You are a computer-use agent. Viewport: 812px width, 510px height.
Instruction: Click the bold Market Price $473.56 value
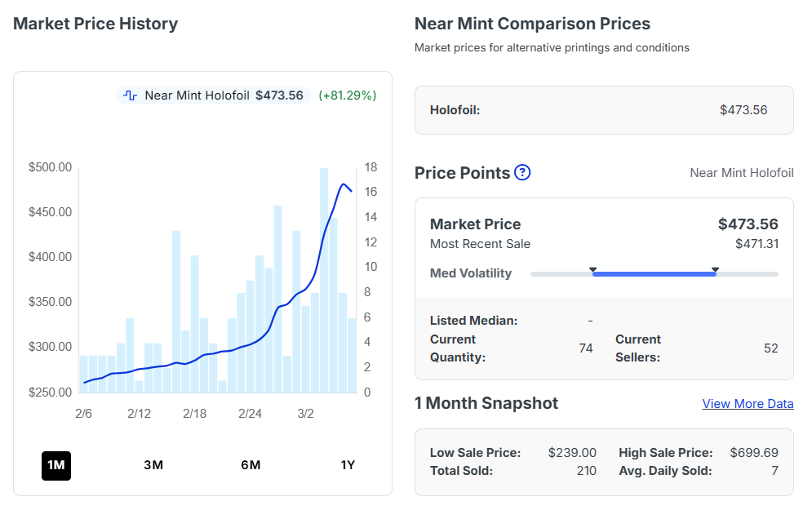(748, 224)
